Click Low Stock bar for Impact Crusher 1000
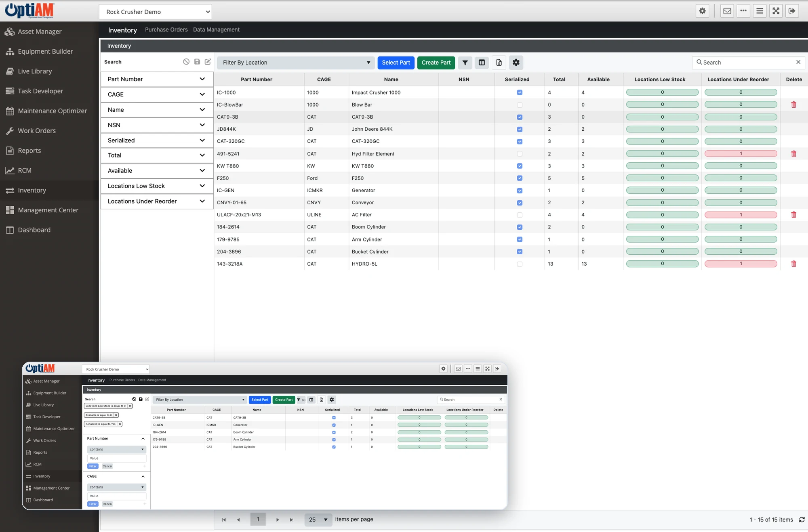Image resolution: width=808 pixels, height=532 pixels. coord(662,92)
